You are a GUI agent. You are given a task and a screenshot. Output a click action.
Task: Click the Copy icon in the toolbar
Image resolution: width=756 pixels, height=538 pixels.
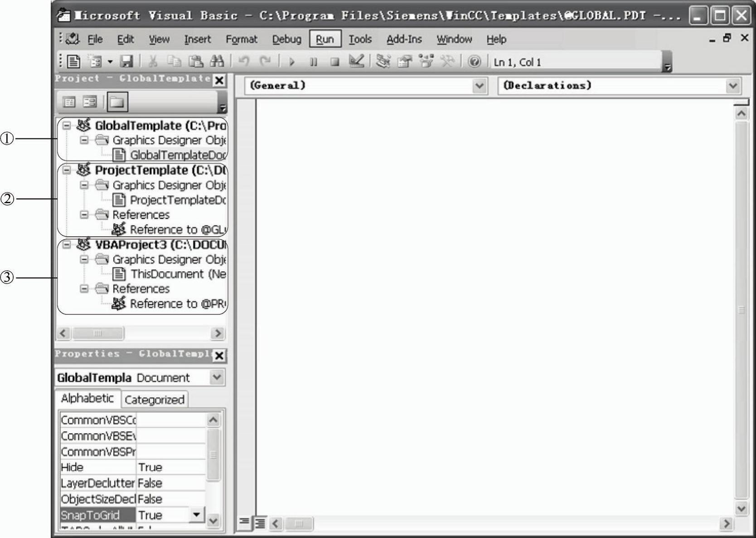point(174,61)
